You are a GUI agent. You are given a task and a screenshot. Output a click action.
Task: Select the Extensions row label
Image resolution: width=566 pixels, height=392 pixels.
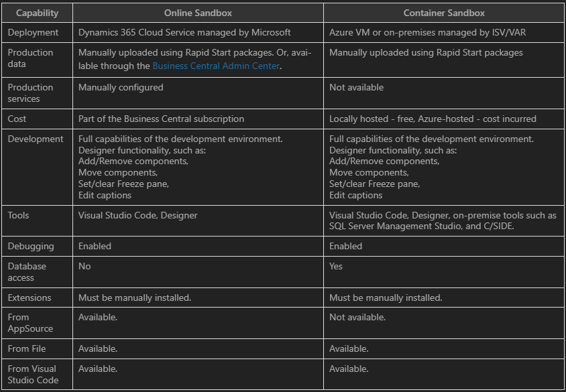(30, 298)
